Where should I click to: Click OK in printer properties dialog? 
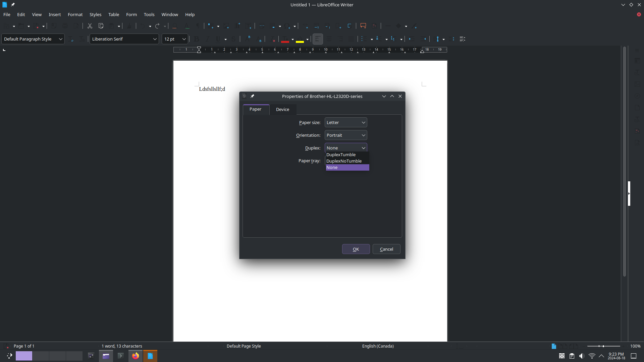click(x=356, y=249)
